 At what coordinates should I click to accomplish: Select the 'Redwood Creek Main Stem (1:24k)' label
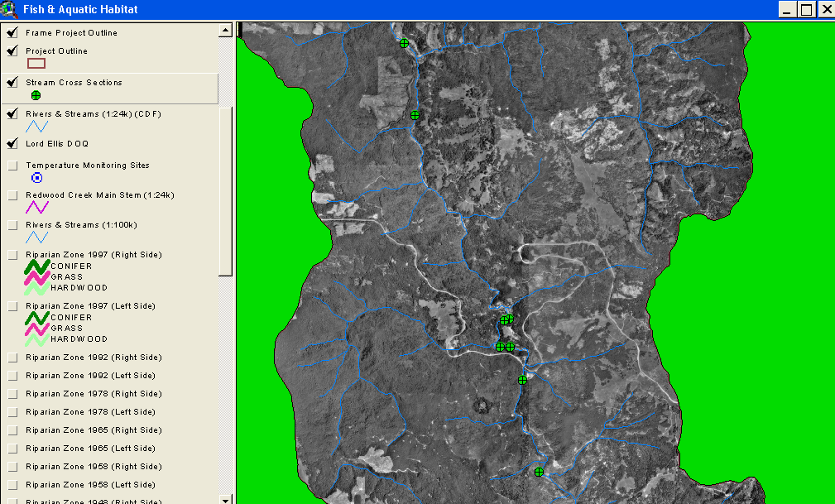(100, 195)
